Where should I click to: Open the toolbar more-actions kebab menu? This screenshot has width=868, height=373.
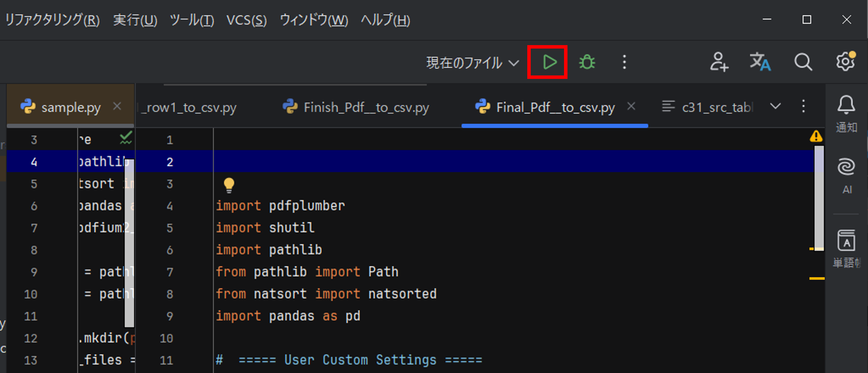click(x=624, y=62)
